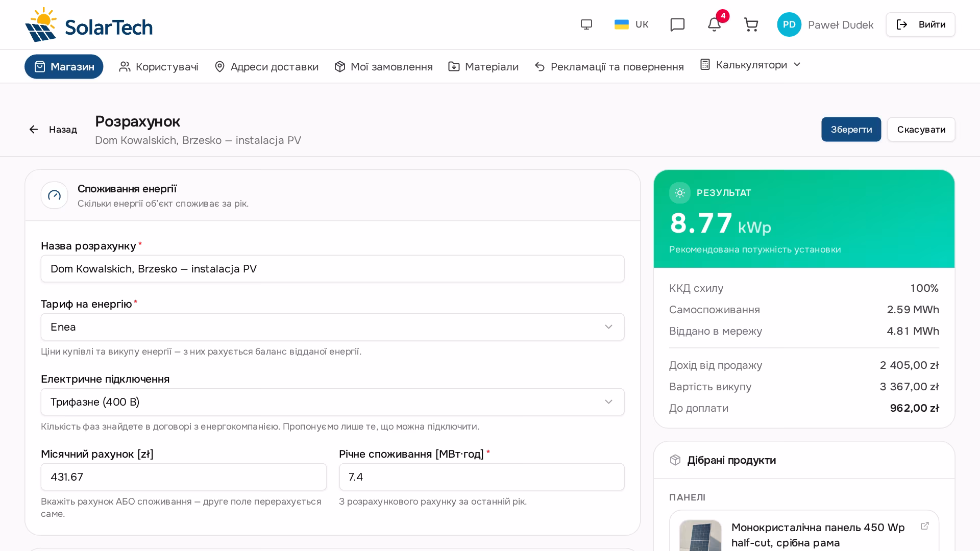Click the Дохід від продажу 2 405,00 zł value
Viewport: 980px width, 551px height.
point(909,365)
